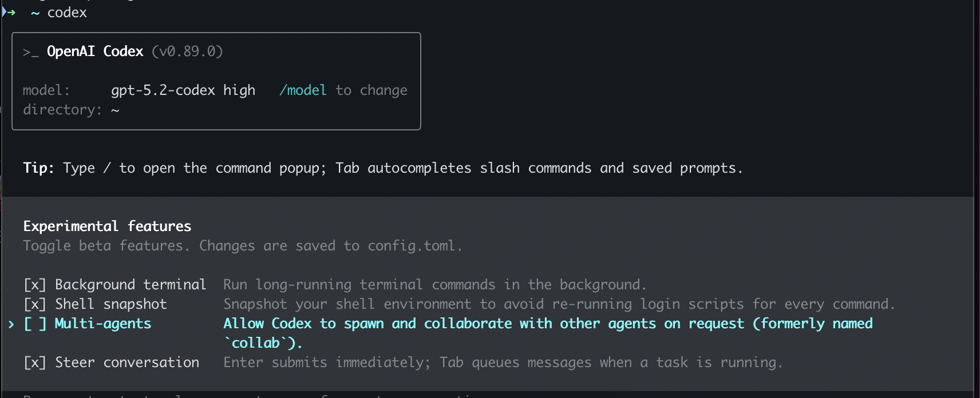Toggle the Shell snapshot checkbox
The width and height of the screenshot is (980, 398).
34,304
